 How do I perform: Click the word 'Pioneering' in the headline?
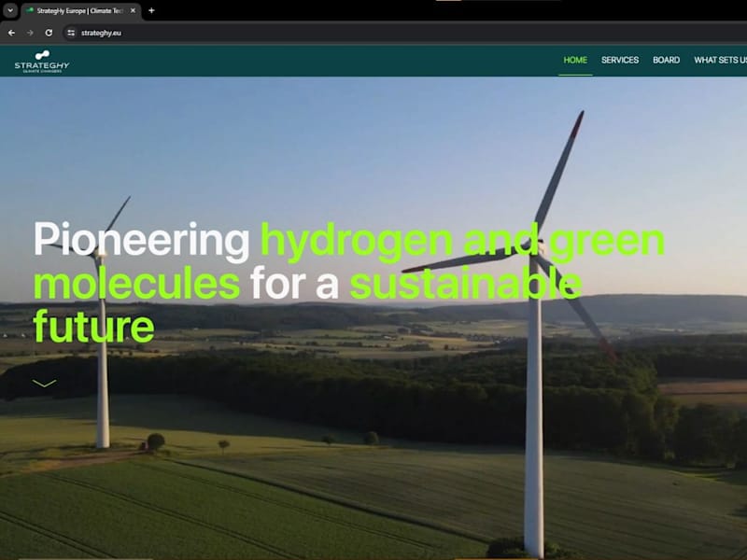tap(142, 241)
